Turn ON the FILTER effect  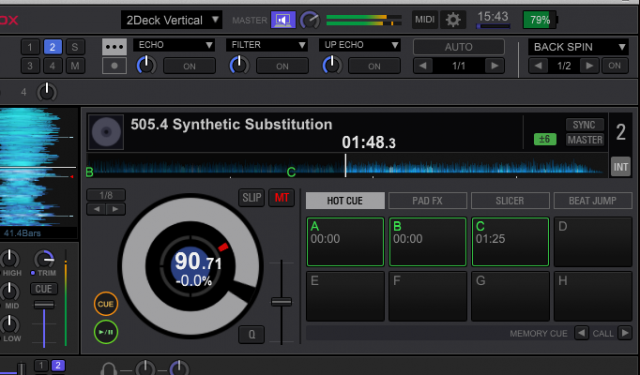click(x=282, y=66)
